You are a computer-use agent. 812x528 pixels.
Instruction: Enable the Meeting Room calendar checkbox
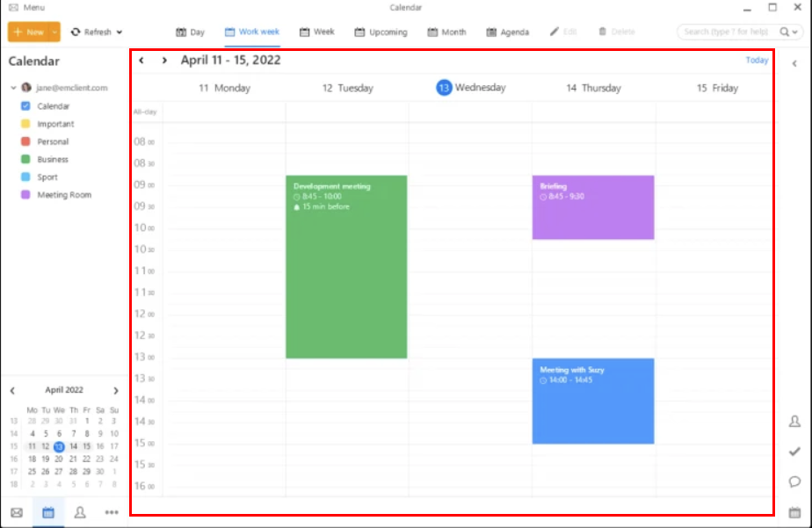tap(25, 195)
